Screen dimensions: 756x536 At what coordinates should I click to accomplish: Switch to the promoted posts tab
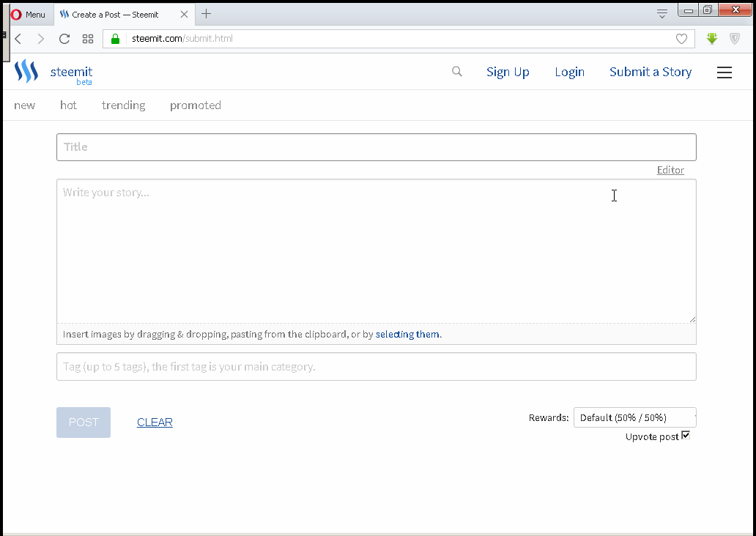click(x=196, y=105)
